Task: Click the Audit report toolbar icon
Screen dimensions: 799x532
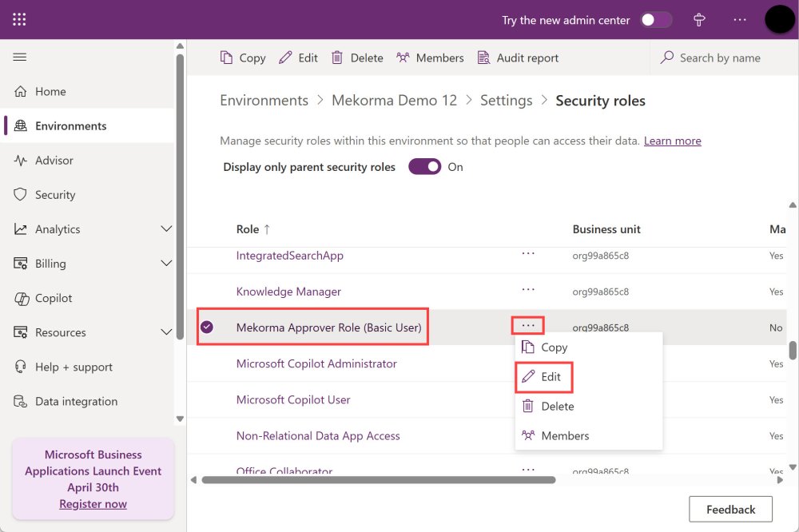Action: [483, 58]
